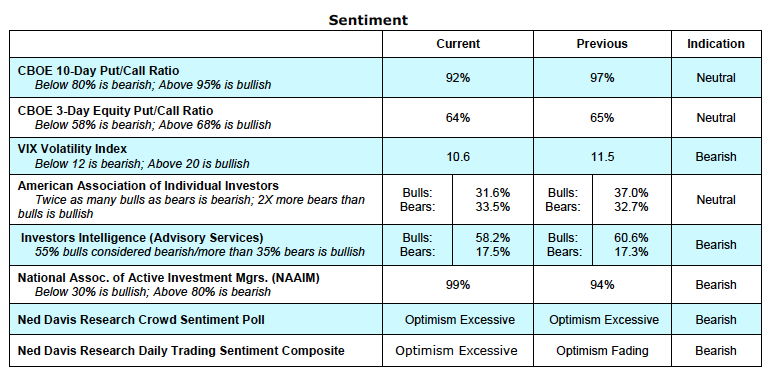
Task: Select the Optimism Fading cell
Action: pos(602,351)
